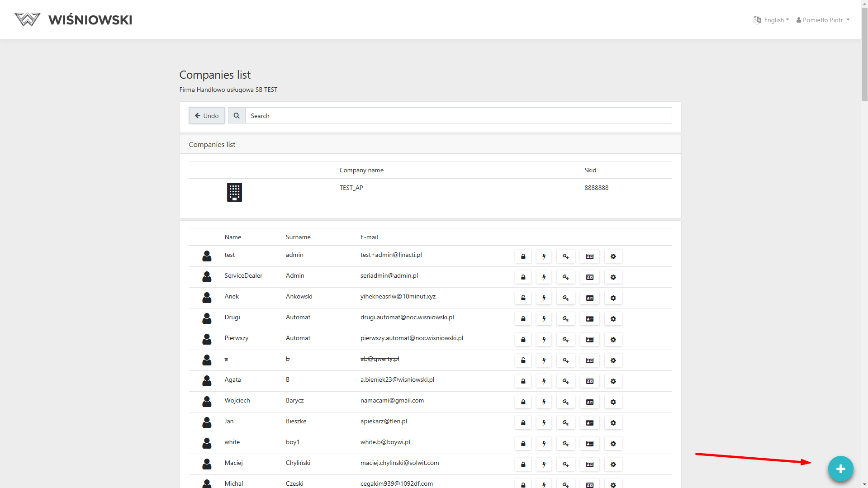Click the vertical page scrollbar thumb
This screenshot has height=488, width=868.
[x=864, y=54]
